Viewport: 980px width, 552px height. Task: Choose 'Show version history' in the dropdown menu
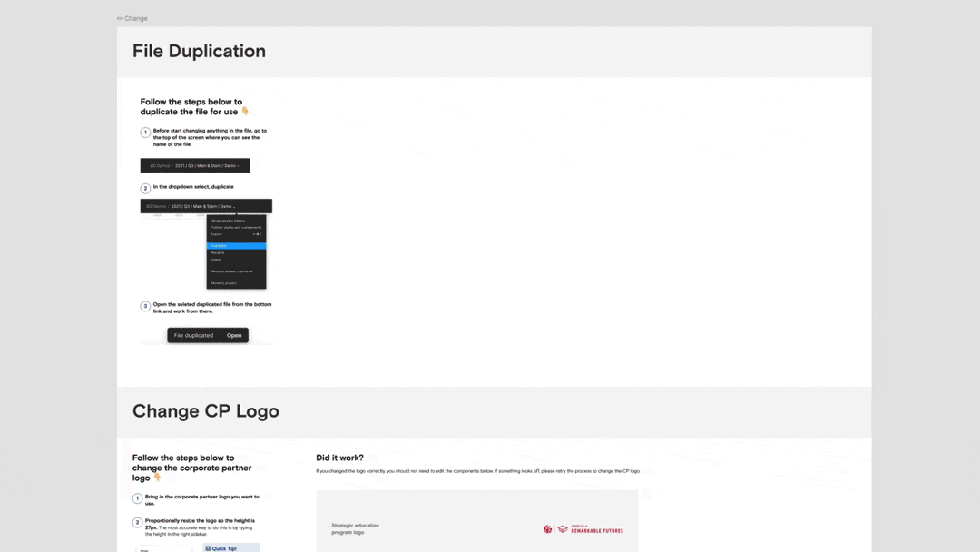(228, 220)
